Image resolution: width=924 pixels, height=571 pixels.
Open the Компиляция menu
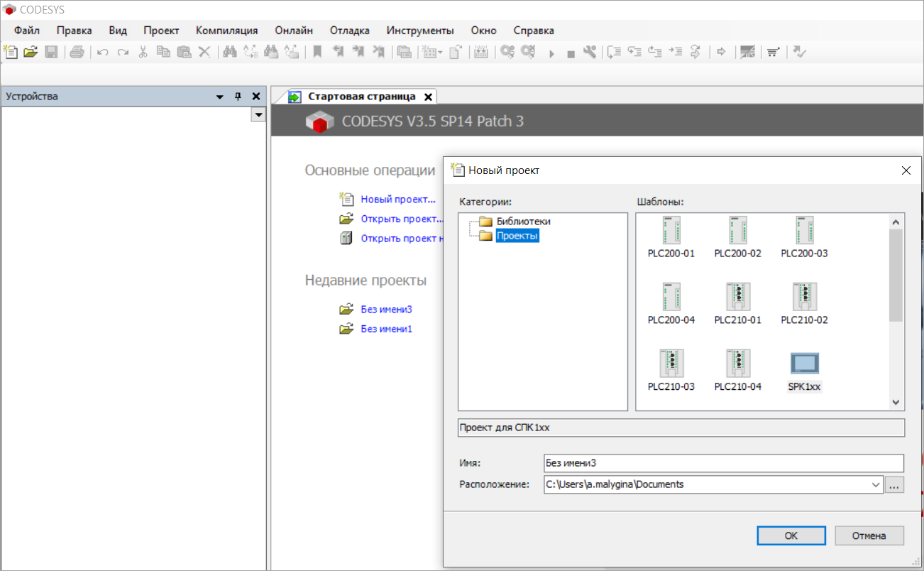click(x=226, y=31)
